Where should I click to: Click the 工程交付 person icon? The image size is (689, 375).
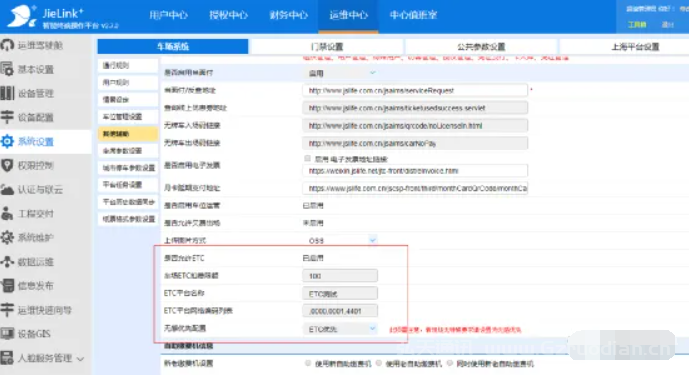click(x=7, y=214)
